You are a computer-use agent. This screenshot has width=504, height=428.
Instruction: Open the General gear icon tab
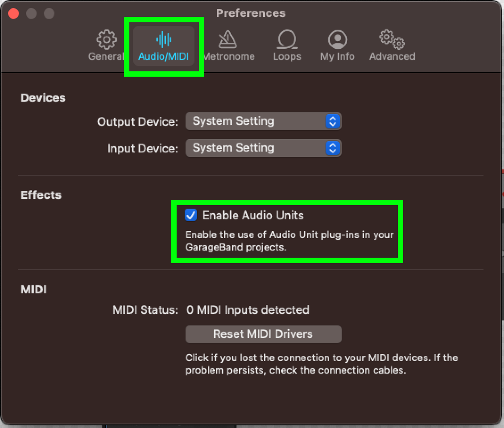coord(107,40)
